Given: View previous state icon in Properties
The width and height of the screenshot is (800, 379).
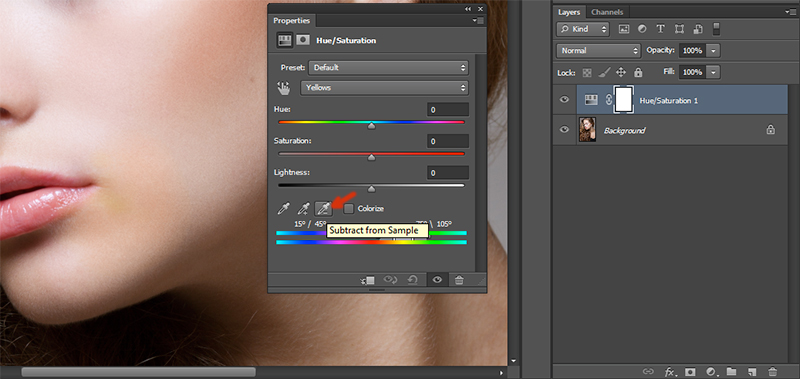Looking at the screenshot, I should coord(390,280).
